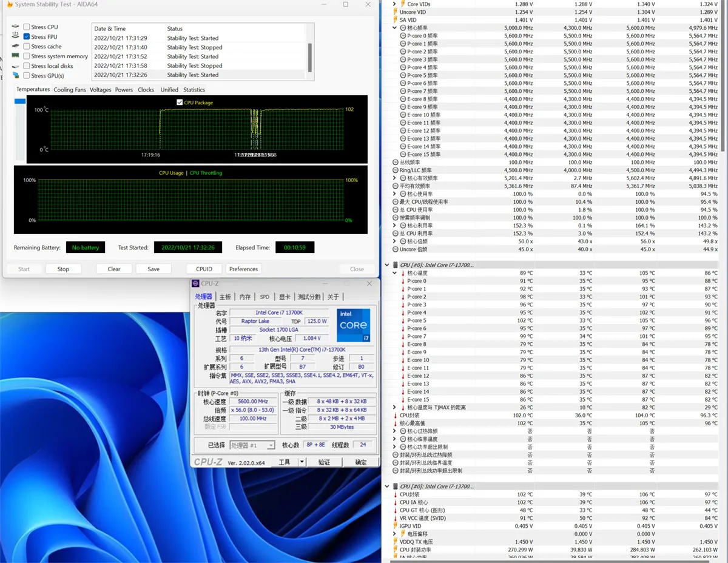Open the 处理器 #1 dropdown in CPU-Z

[x=252, y=445]
